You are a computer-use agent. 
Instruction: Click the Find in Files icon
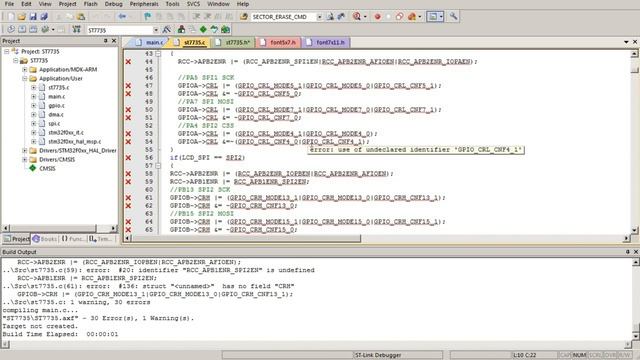point(244,17)
